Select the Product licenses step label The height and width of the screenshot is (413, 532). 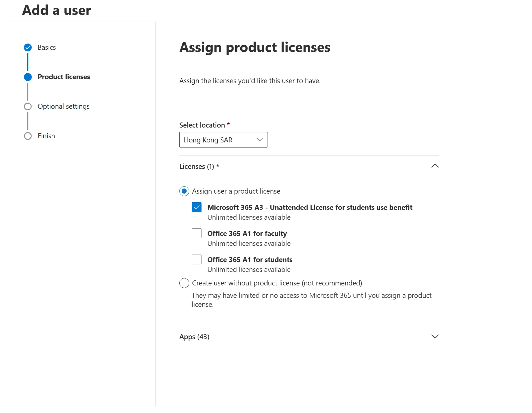64,77
